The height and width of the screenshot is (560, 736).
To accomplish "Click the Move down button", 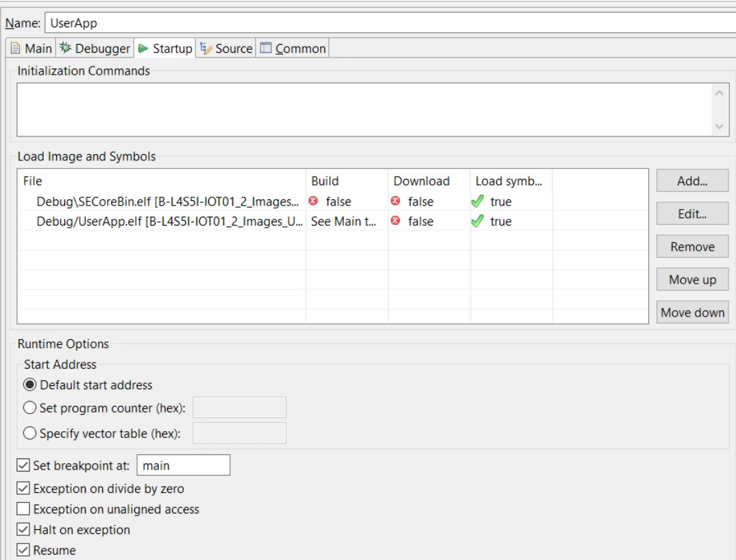I will tap(692, 312).
